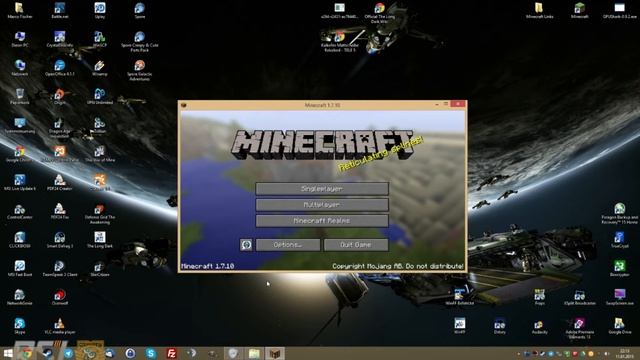Open the Skype desktop shortcut
The image size is (640, 360).
20,326
